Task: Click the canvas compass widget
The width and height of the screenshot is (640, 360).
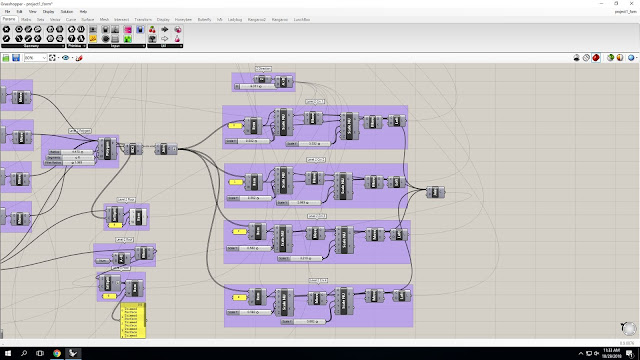Action: 629,328
